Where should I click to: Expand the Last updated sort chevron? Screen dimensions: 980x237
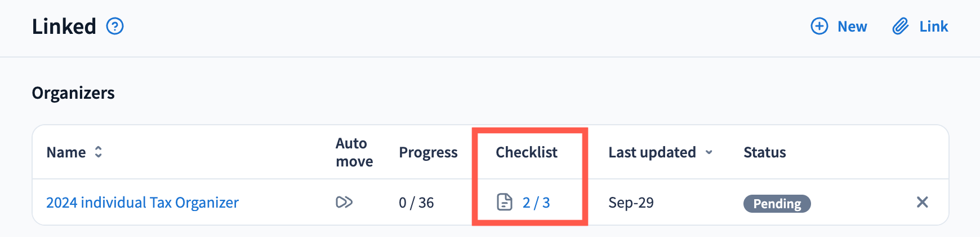(x=709, y=152)
